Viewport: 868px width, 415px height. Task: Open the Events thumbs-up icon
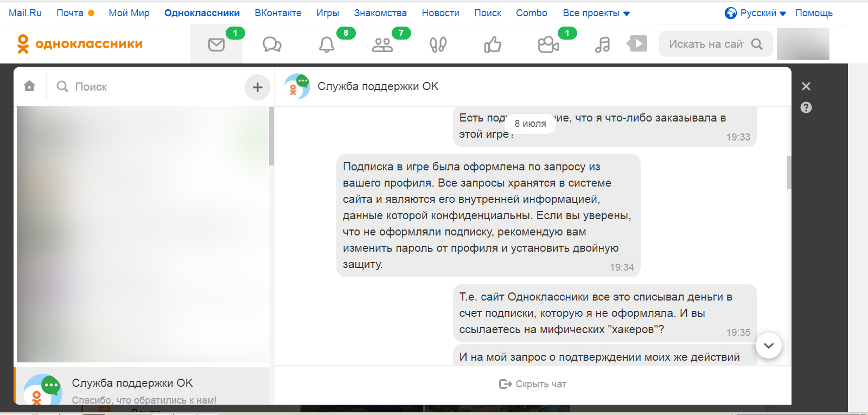[x=493, y=44]
